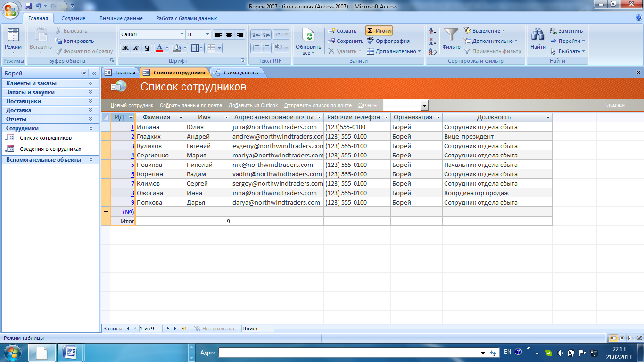This screenshot has width=644, height=362.
Task: Toggle the Итоги totals row button
Action: tap(379, 31)
